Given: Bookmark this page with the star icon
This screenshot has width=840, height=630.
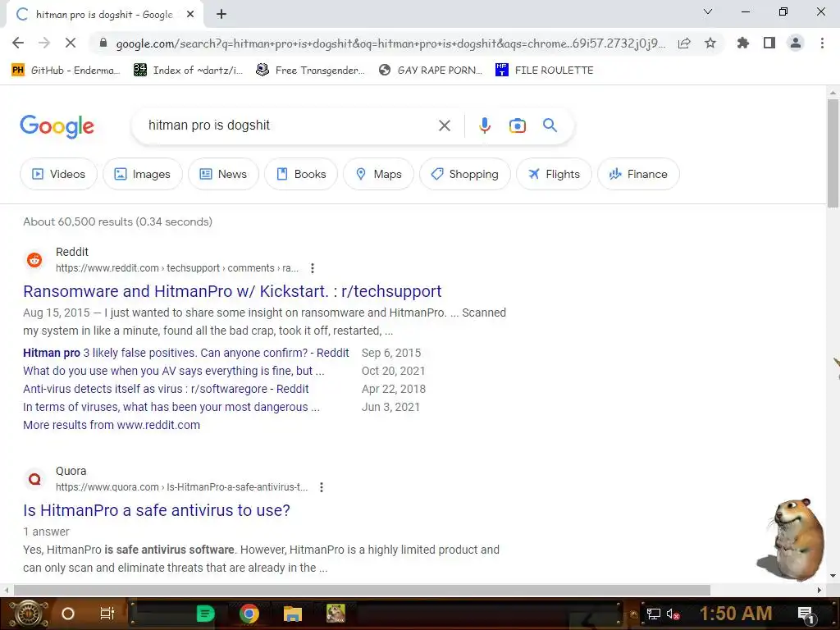Looking at the screenshot, I should click(710, 43).
